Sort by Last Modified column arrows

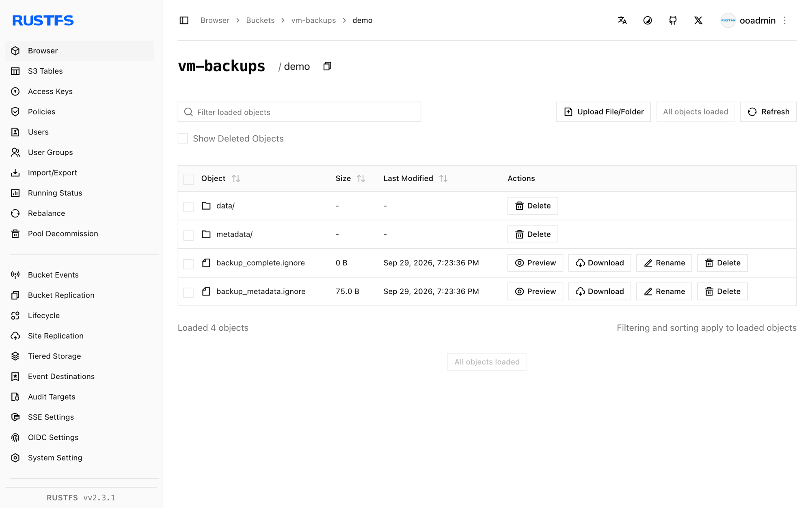[443, 178]
